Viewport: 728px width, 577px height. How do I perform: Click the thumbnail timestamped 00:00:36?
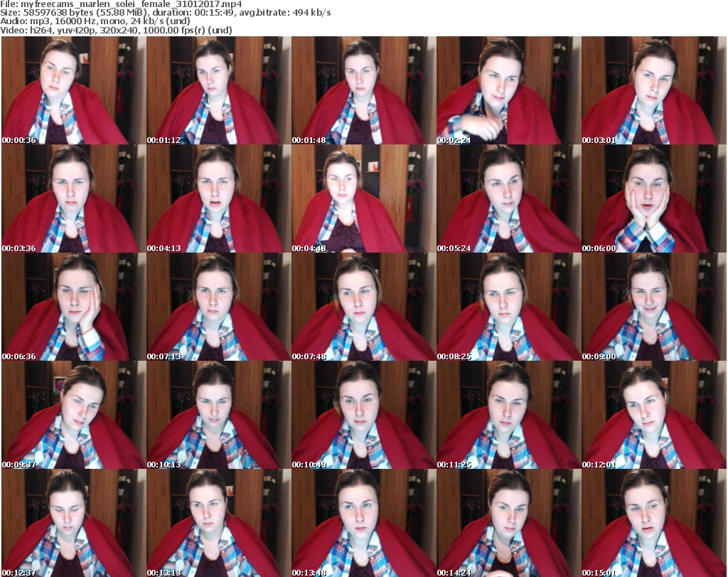coord(73,91)
